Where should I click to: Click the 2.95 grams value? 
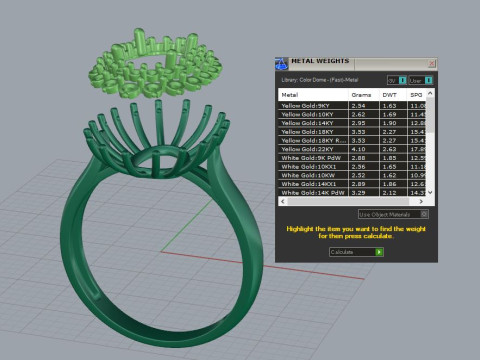coord(358,123)
